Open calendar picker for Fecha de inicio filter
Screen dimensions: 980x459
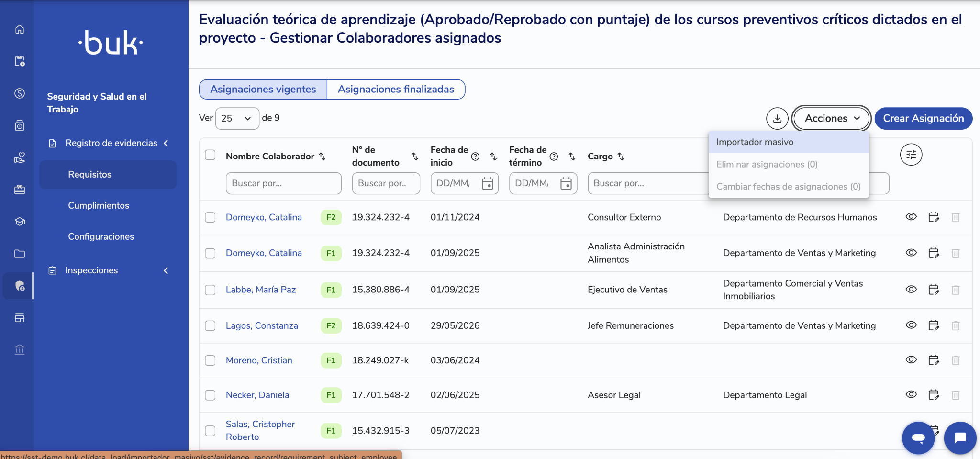(x=487, y=183)
